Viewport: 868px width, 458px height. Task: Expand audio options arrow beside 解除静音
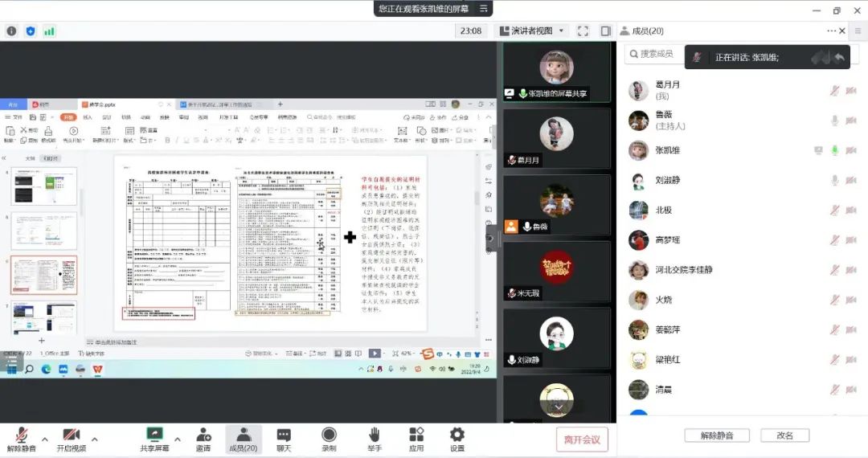[45, 440]
